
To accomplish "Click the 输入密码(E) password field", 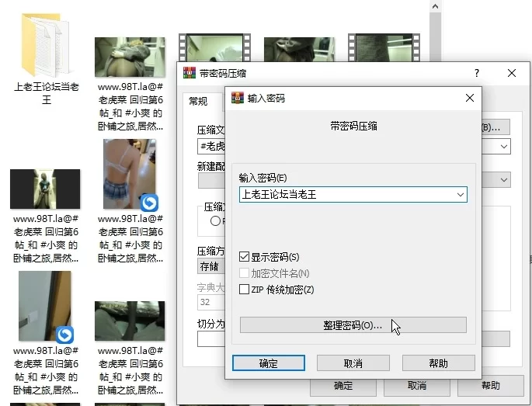I will 353,195.
